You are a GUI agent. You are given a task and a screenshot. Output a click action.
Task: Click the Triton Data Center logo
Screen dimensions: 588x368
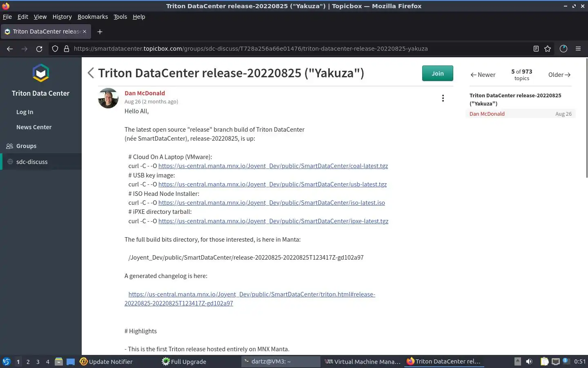coord(41,74)
